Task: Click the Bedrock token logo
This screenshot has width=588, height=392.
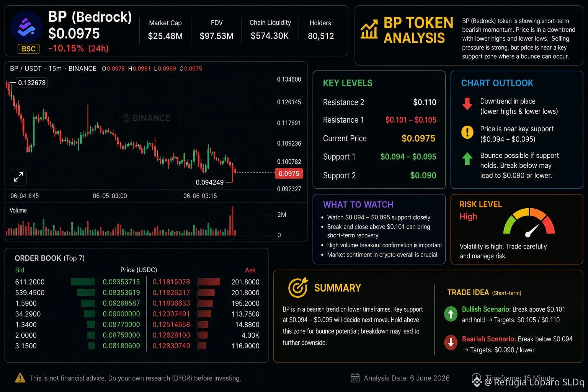Action: (x=26, y=27)
